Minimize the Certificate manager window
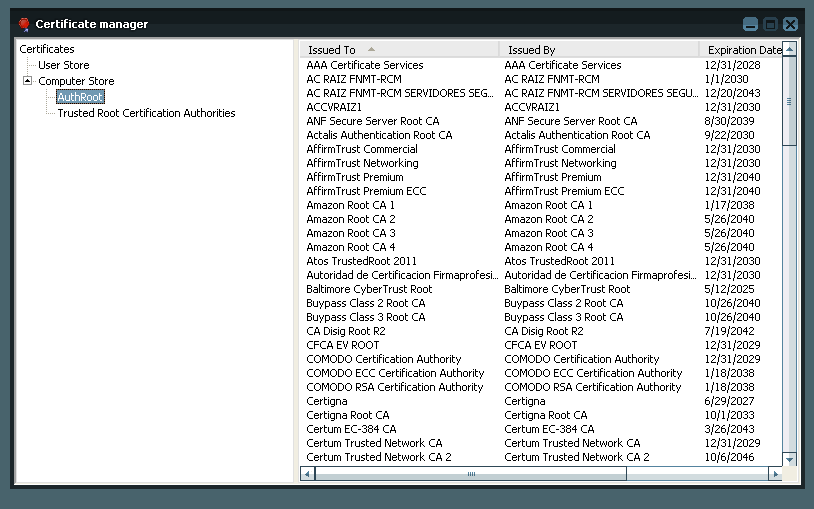Image resolution: width=814 pixels, height=509 pixels. 750,24
